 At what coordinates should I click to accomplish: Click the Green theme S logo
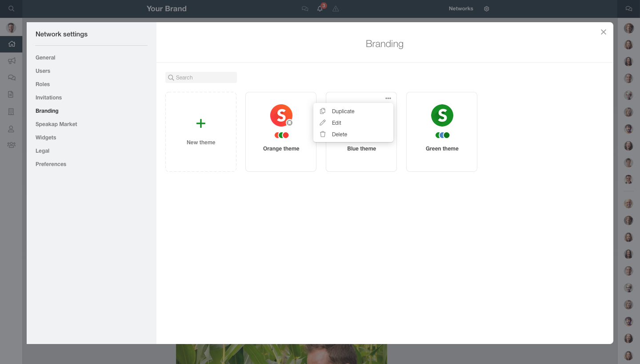click(442, 115)
